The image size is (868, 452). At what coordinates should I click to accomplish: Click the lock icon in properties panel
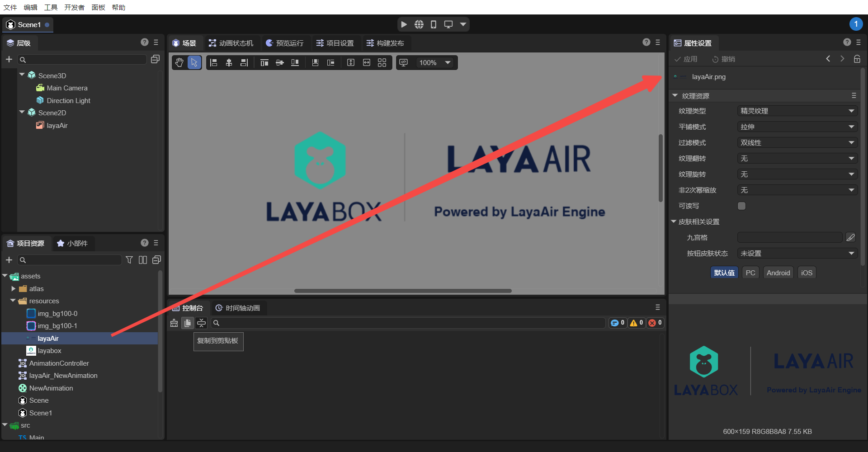(857, 59)
